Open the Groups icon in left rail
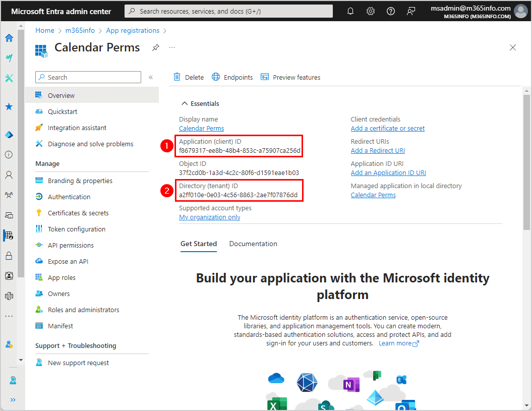This screenshot has height=411, width=532. coord(9,195)
